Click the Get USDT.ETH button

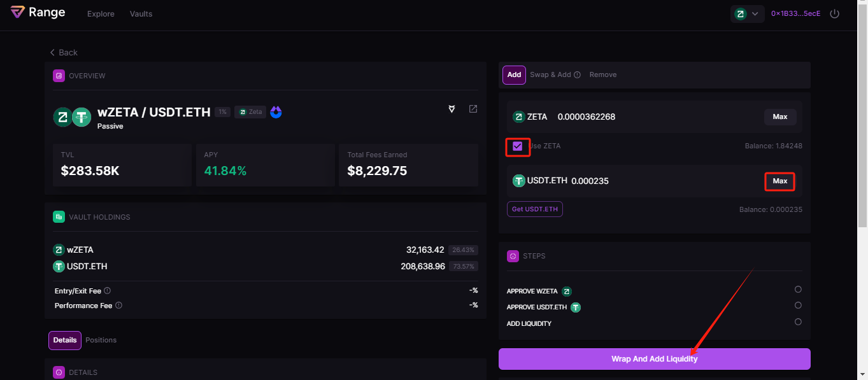(534, 209)
